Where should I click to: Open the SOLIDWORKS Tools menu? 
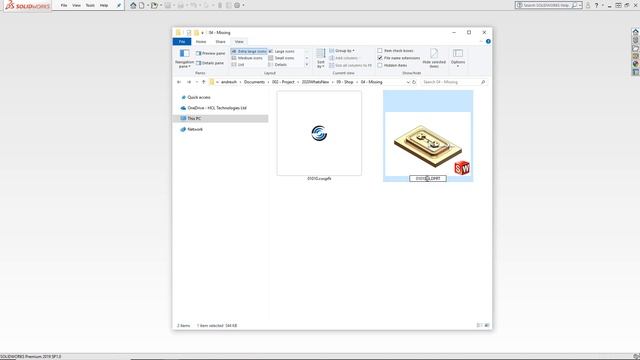(x=90, y=5)
